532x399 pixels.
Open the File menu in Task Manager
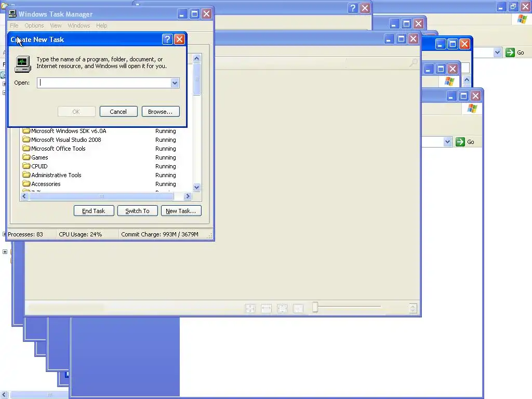14,25
